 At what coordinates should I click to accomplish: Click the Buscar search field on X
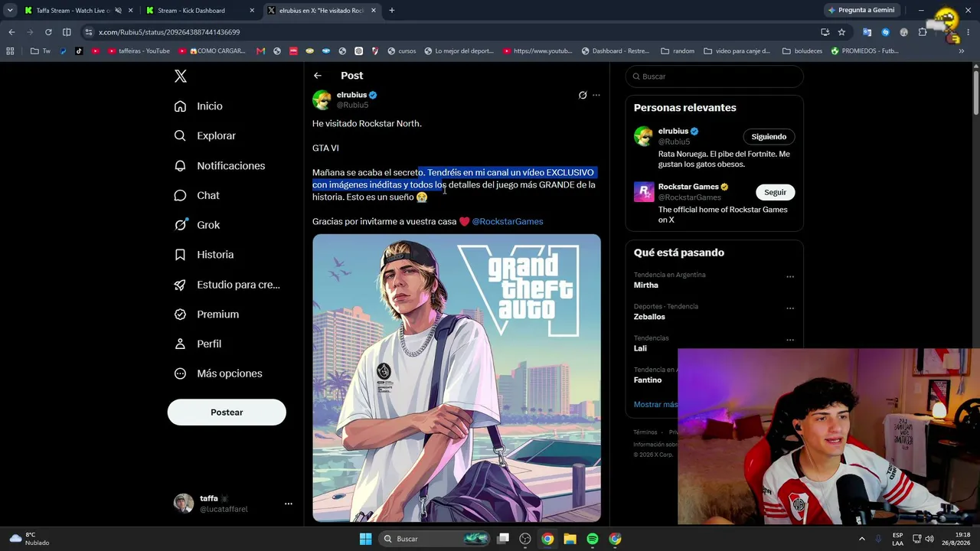pyautogui.click(x=714, y=77)
